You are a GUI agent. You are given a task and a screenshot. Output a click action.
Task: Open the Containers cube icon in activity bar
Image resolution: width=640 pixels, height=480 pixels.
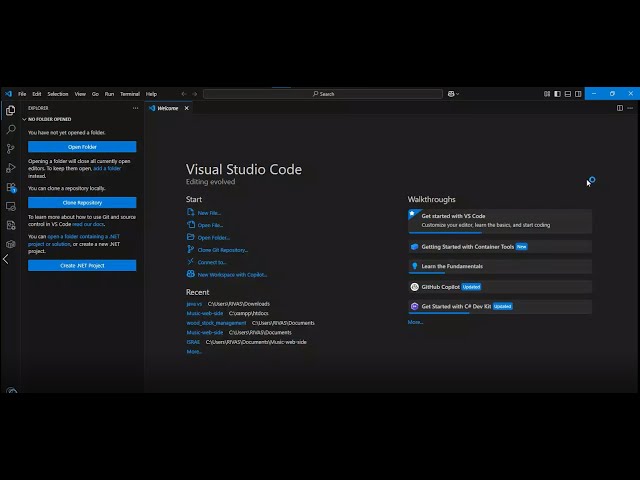pos(11,244)
